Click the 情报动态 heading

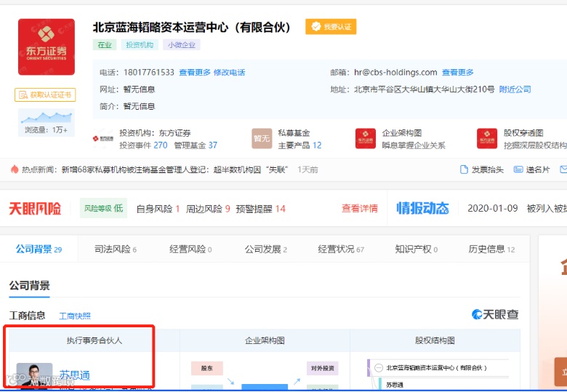[x=423, y=208]
